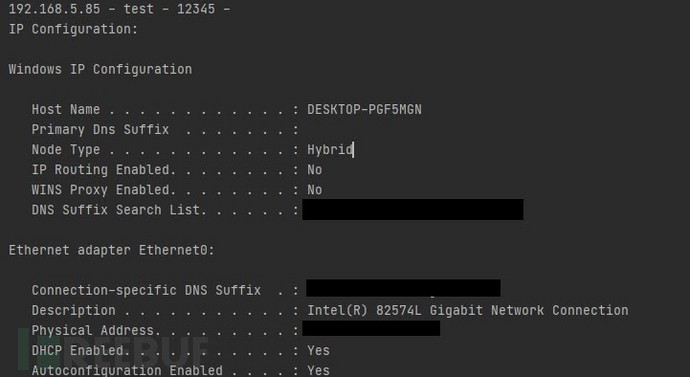Screen dimensions: 690x377
Task: Click the Node Type label
Action: (66, 150)
